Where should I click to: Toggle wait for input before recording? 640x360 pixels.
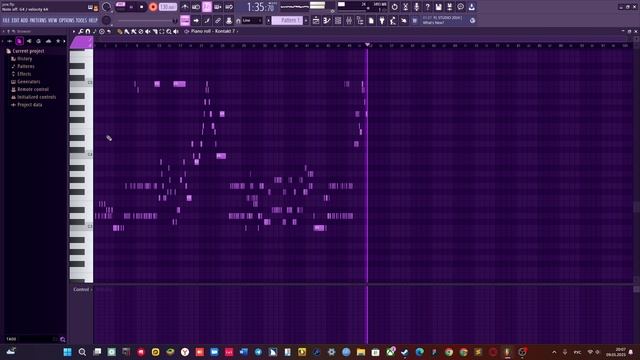(196, 7)
